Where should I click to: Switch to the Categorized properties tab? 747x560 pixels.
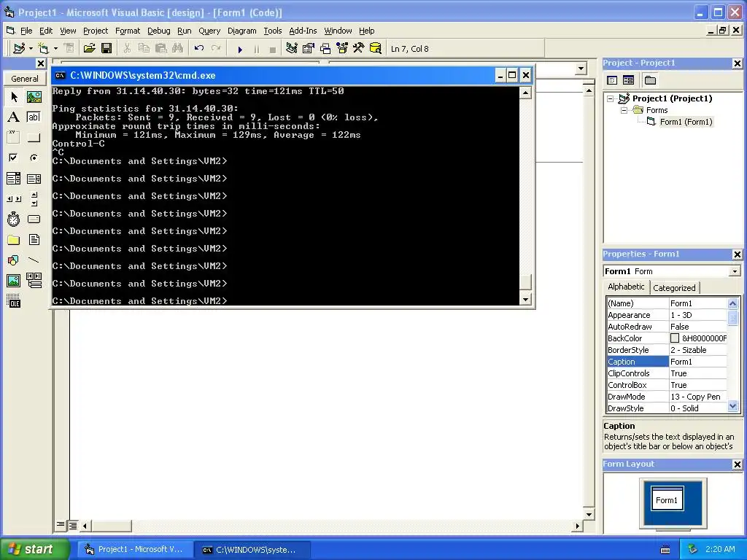(674, 287)
